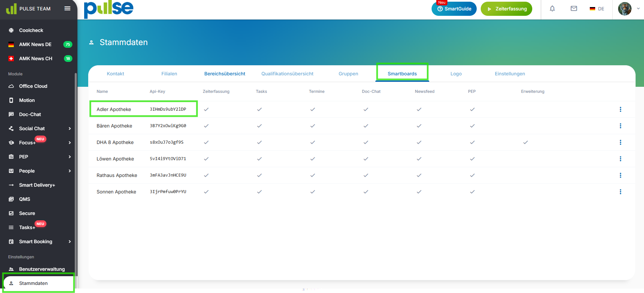This screenshot has height=293, width=644.
Task: Click the Stammdaten sidebar person icon
Action: pos(11,283)
